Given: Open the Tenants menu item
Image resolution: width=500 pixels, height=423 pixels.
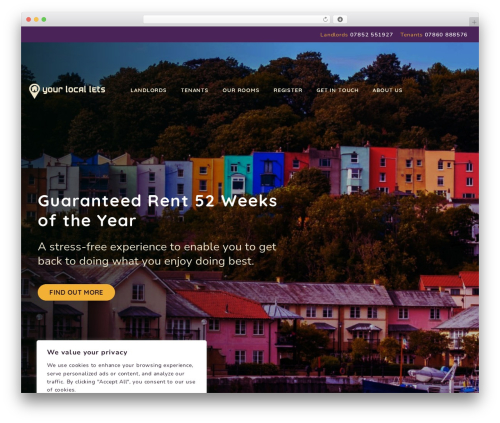Looking at the screenshot, I should (194, 90).
